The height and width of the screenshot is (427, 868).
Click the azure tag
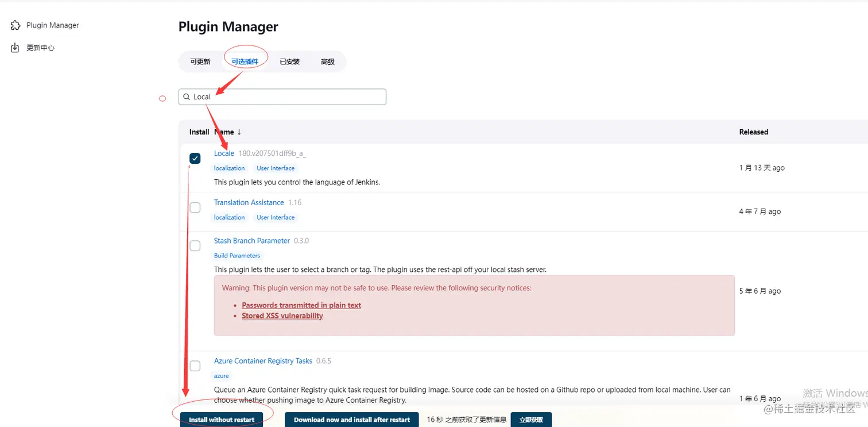coord(222,376)
